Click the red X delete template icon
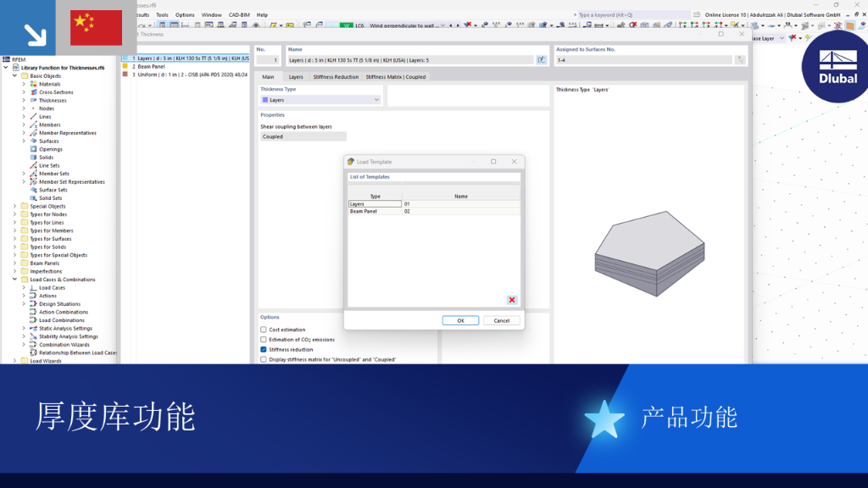Screen dimensions: 868x488 click(511, 300)
